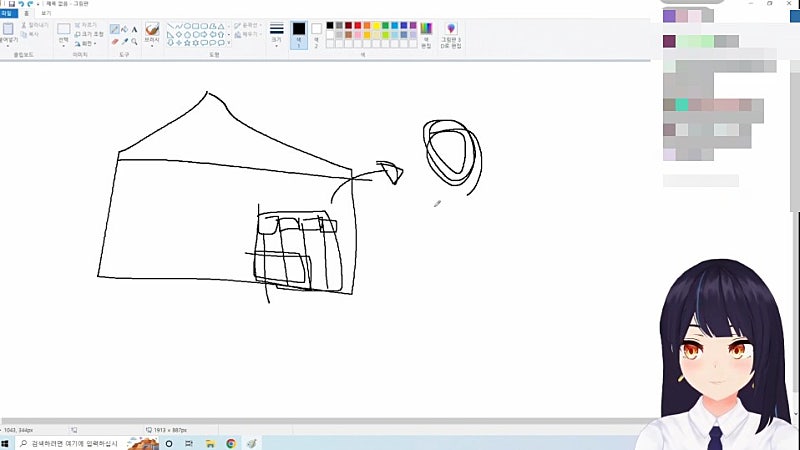Pick the Curve shape
800x450 pixels.
179,26
